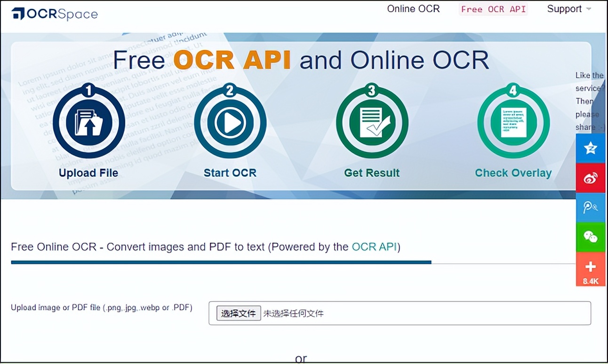Click the Get Result checkmark icon
The image size is (608, 364).
coord(372,122)
